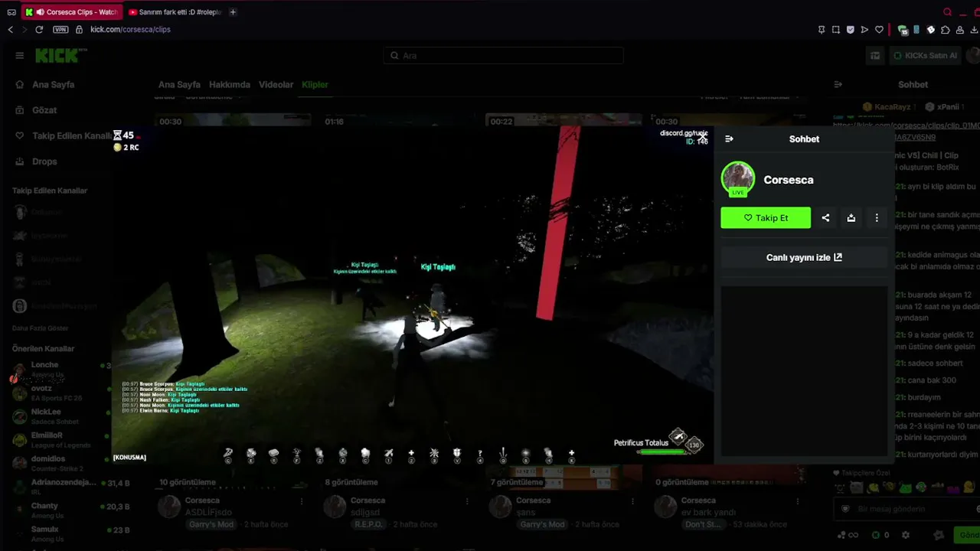Viewport: 980px width, 551px height.
Task: Open the three-dot menu on ev bark yandı clip
Action: click(799, 501)
